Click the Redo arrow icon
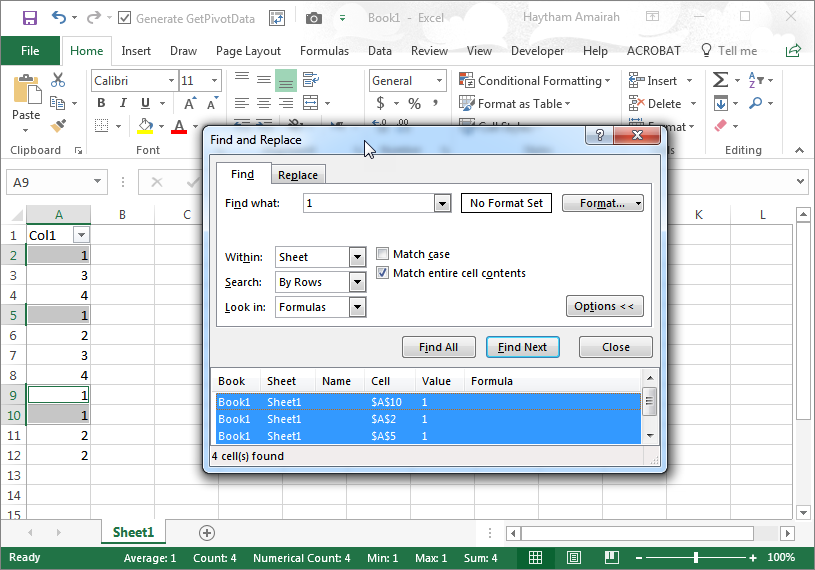 click(x=94, y=18)
